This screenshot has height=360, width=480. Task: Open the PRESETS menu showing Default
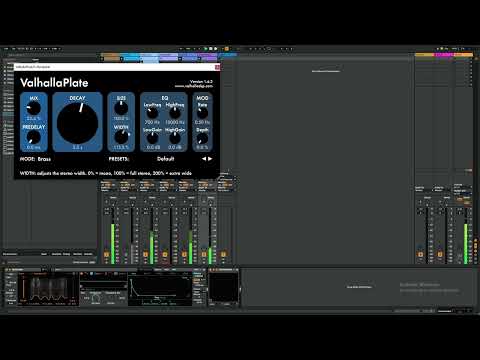click(166, 159)
